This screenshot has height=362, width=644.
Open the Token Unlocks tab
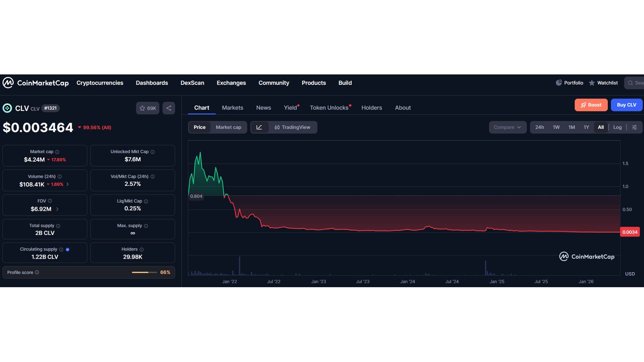tap(330, 108)
